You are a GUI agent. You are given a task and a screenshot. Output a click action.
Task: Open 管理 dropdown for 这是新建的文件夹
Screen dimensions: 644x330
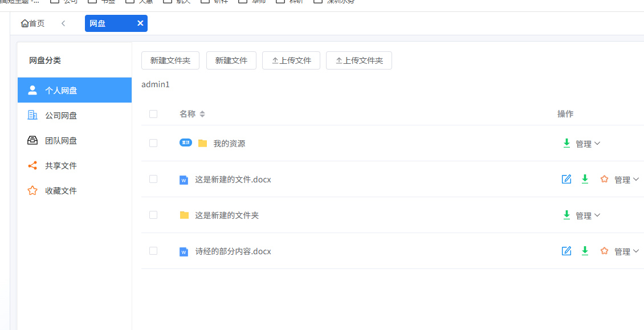[588, 215]
